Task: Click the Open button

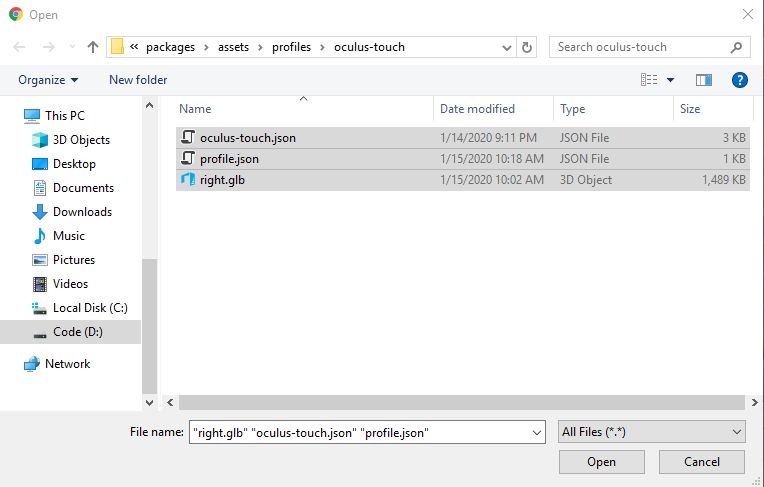Action: tap(602, 462)
